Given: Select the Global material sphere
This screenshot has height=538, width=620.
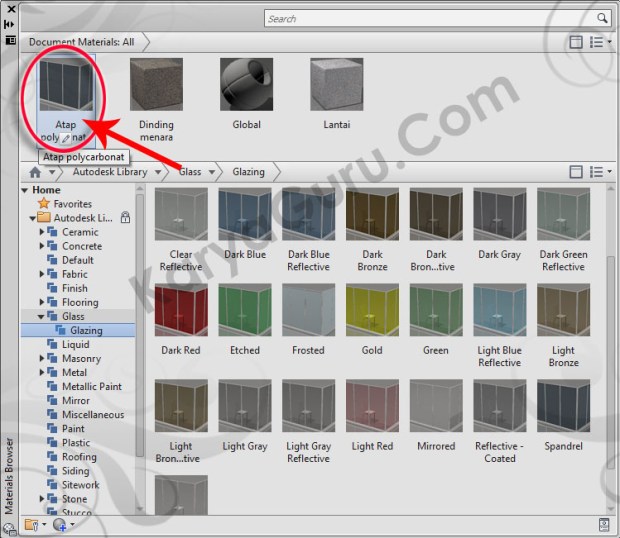Looking at the screenshot, I should click(246, 85).
